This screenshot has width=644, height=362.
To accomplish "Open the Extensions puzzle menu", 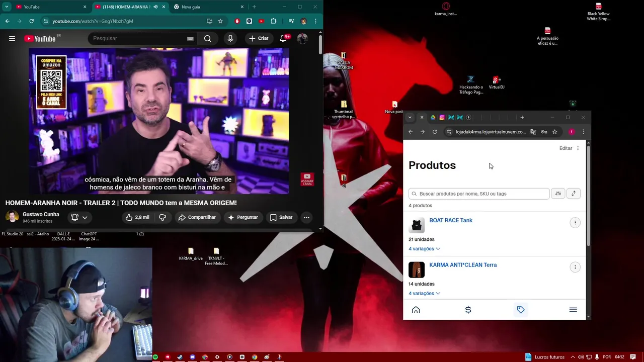I will pyautogui.click(x=273, y=21).
